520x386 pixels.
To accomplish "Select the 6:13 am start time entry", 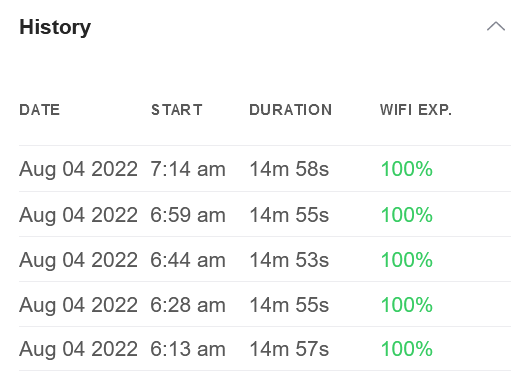I will pos(188,349).
